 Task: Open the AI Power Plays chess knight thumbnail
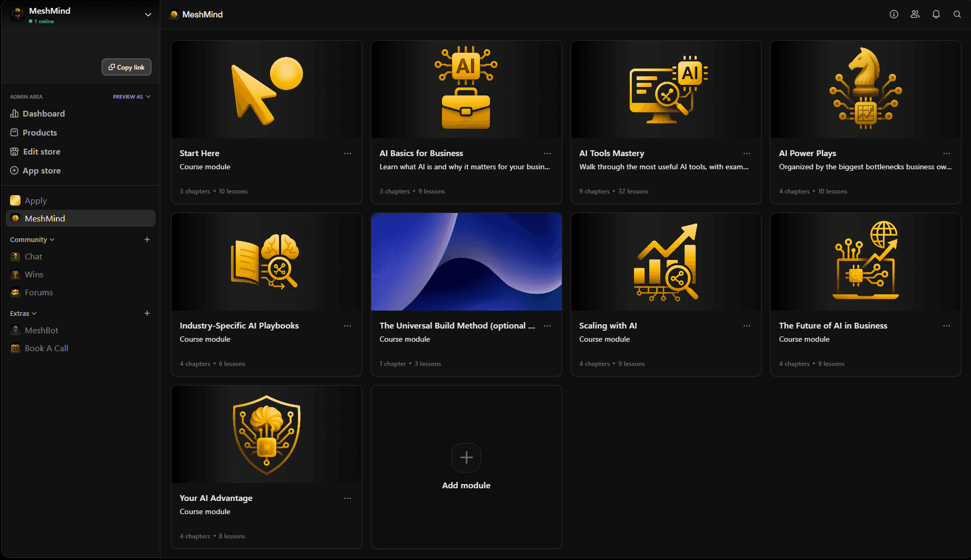[x=866, y=90]
